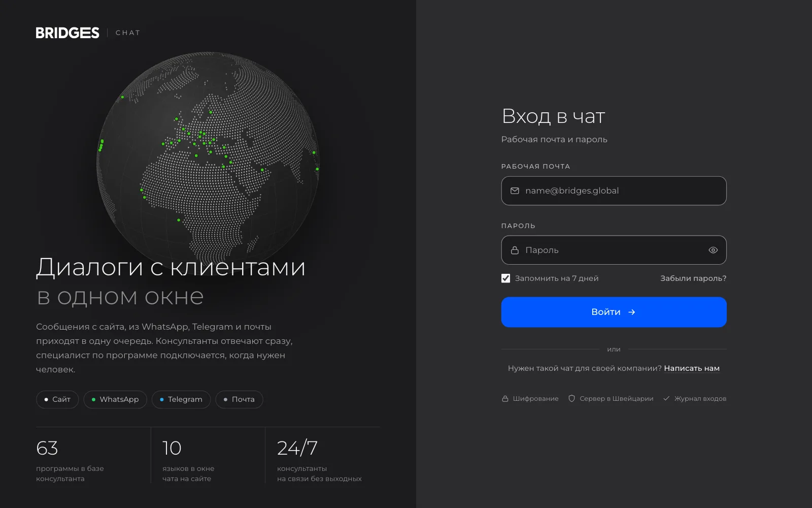Click the envelope icon in email field
Screen dimensions: 812x508
click(515, 191)
